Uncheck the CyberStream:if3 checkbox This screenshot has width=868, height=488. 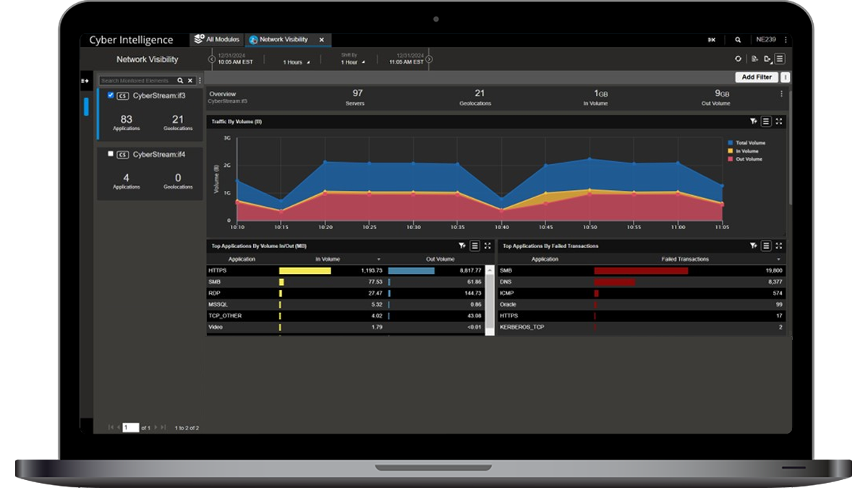(x=111, y=95)
